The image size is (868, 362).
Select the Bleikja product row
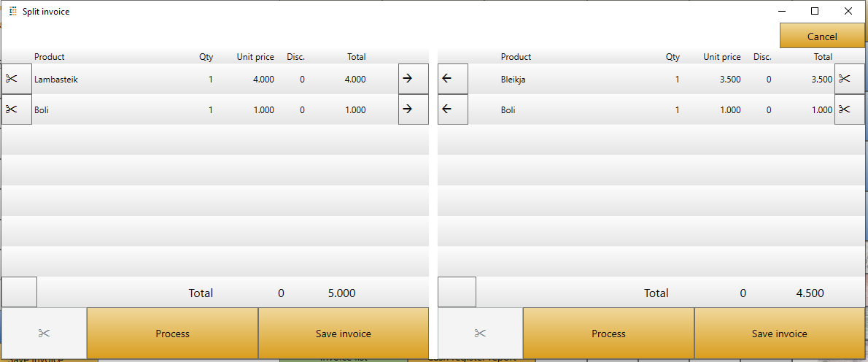coord(584,80)
